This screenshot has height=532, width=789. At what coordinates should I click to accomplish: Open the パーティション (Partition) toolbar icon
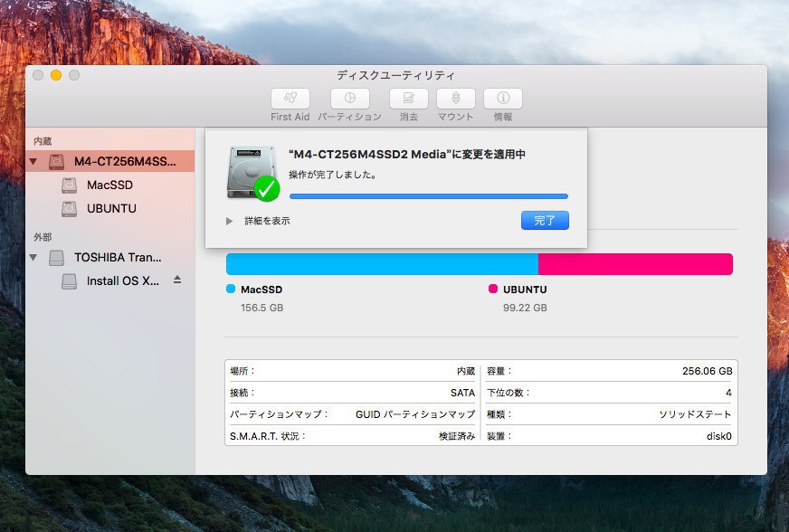coord(350,99)
